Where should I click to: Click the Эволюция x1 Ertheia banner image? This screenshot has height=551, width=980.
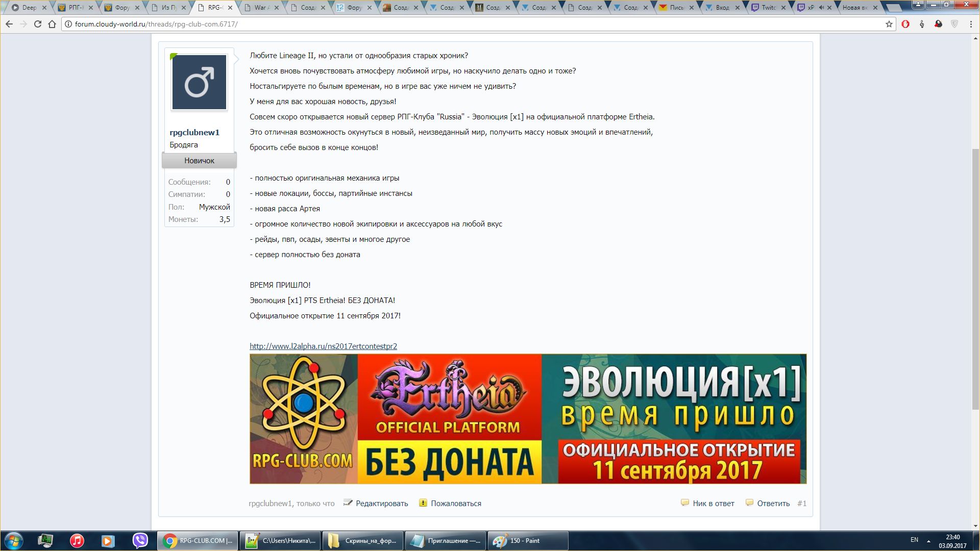528,418
